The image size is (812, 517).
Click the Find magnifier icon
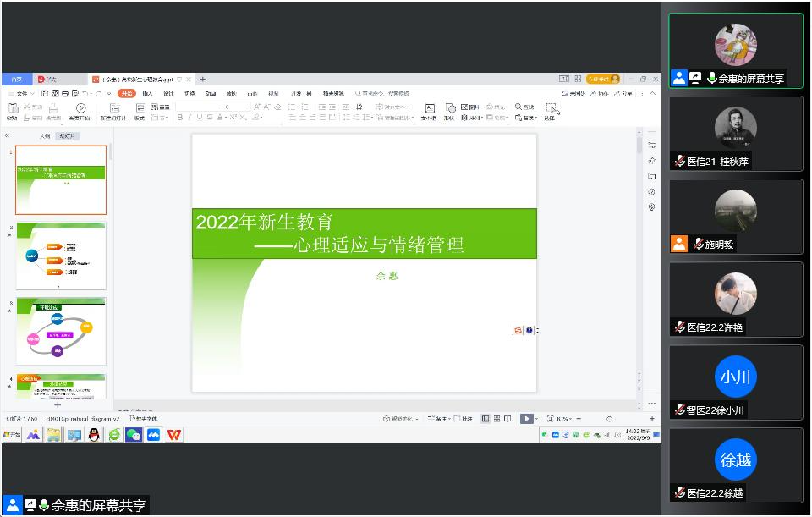518,107
